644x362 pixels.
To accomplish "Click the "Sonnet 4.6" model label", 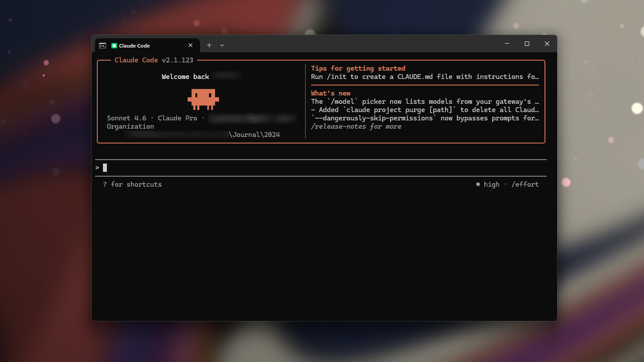I will tap(127, 118).
